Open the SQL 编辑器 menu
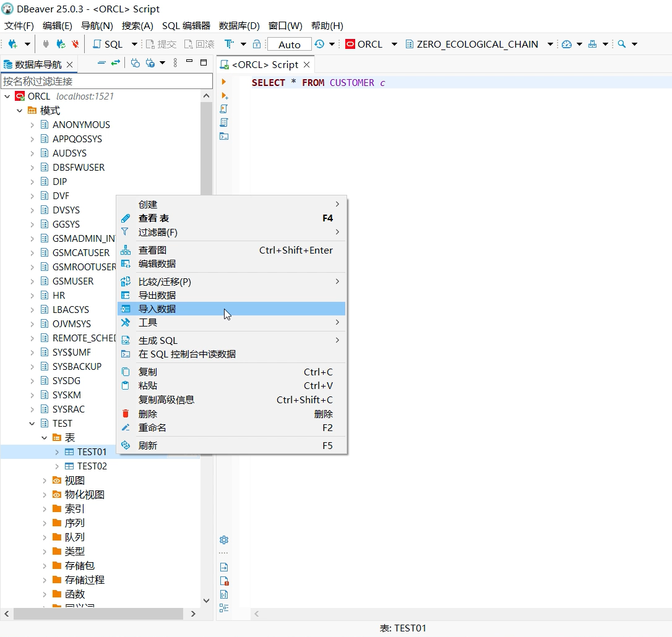 (186, 26)
